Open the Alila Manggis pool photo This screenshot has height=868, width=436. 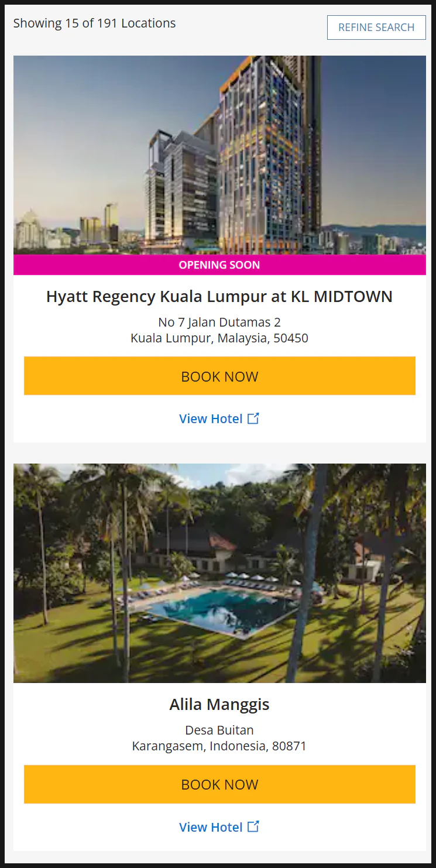(x=219, y=573)
